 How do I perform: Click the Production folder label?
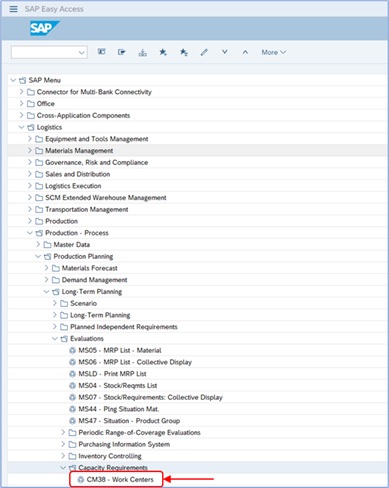[x=61, y=221]
